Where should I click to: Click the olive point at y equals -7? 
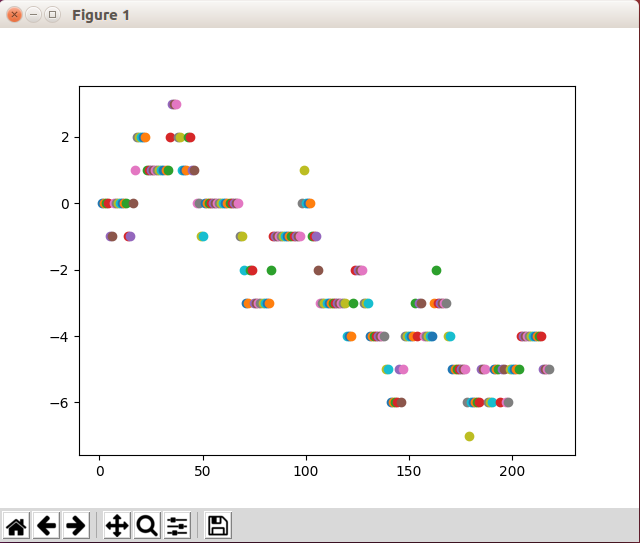point(469,436)
